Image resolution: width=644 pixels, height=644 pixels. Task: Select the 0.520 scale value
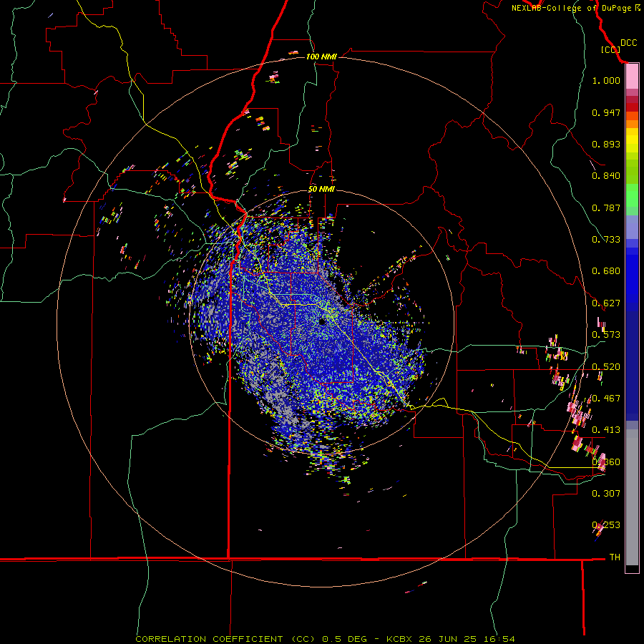pyautogui.click(x=606, y=367)
